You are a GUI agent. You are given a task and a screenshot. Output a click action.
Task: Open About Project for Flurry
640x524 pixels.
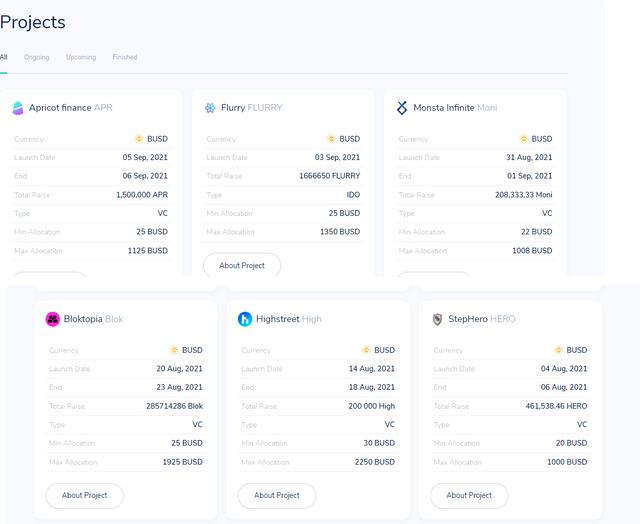(242, 265)
